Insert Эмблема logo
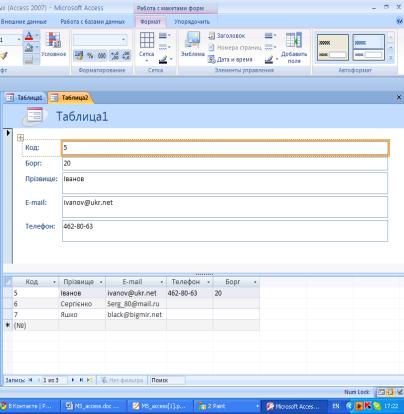The image size is (404, 414). point(193,44)
